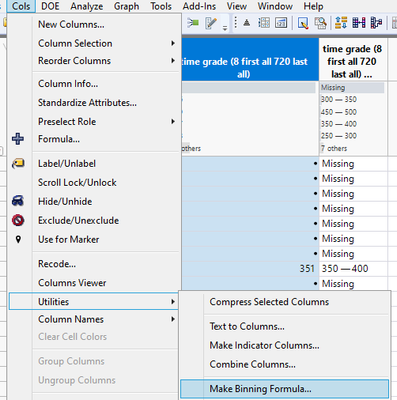
Task: Click the 123 column toolbar icon
Action: pos(281,23)
